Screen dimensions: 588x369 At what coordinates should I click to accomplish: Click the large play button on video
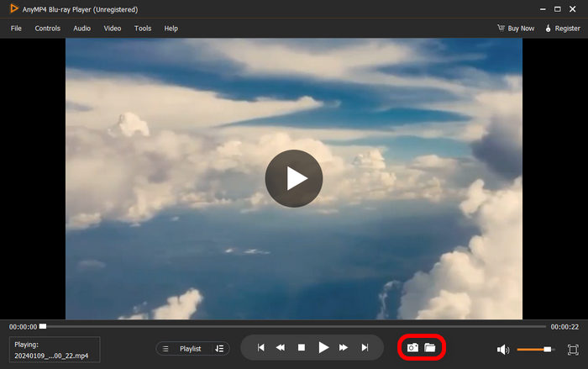[293, 178]
